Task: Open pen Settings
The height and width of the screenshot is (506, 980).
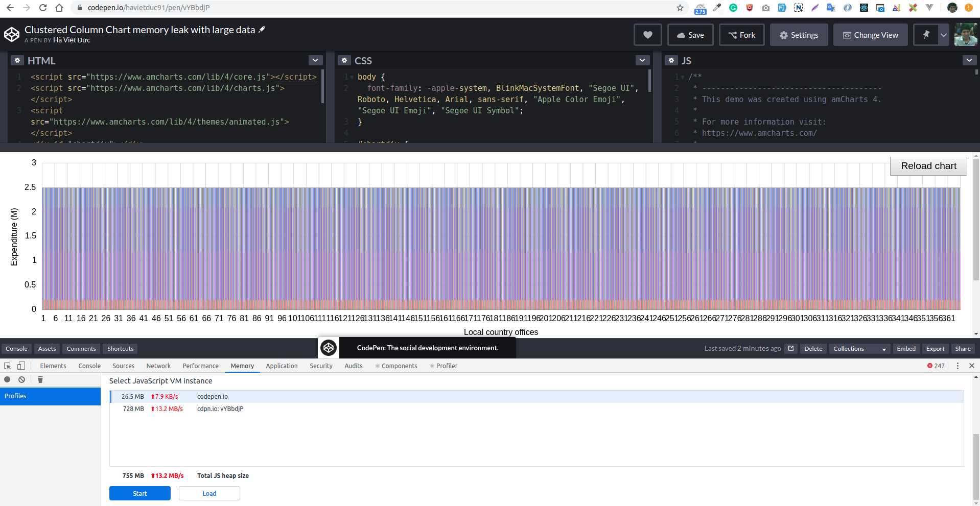Action: 799,35
